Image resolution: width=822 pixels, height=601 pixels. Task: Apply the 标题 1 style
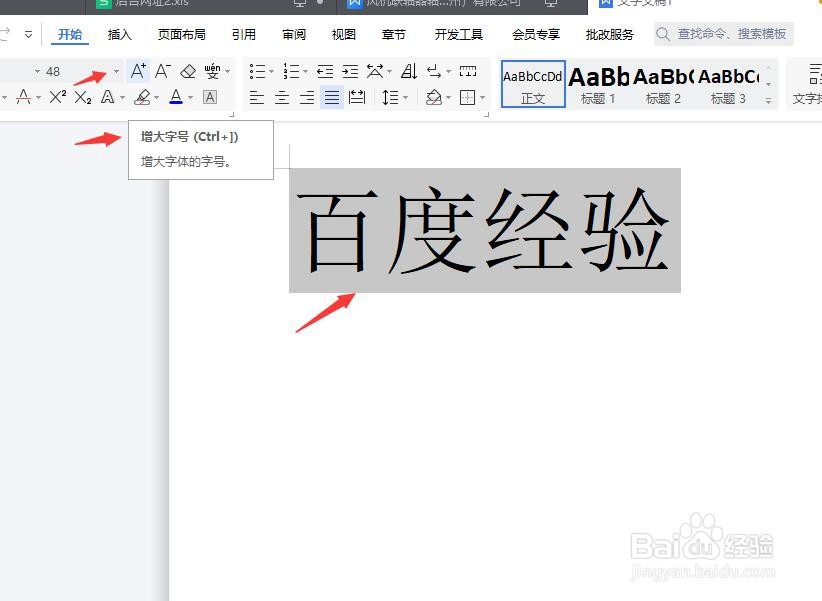click(x=599, y=84)
